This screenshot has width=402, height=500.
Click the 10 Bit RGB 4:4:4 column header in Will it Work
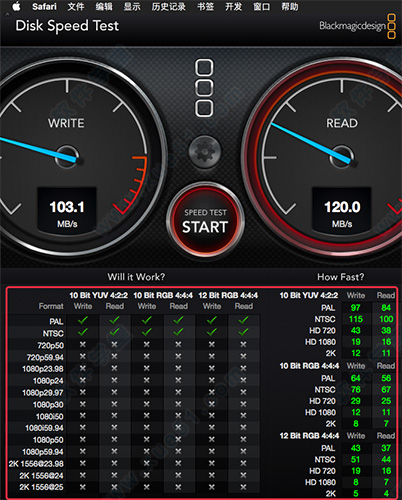tap(163, 295)
